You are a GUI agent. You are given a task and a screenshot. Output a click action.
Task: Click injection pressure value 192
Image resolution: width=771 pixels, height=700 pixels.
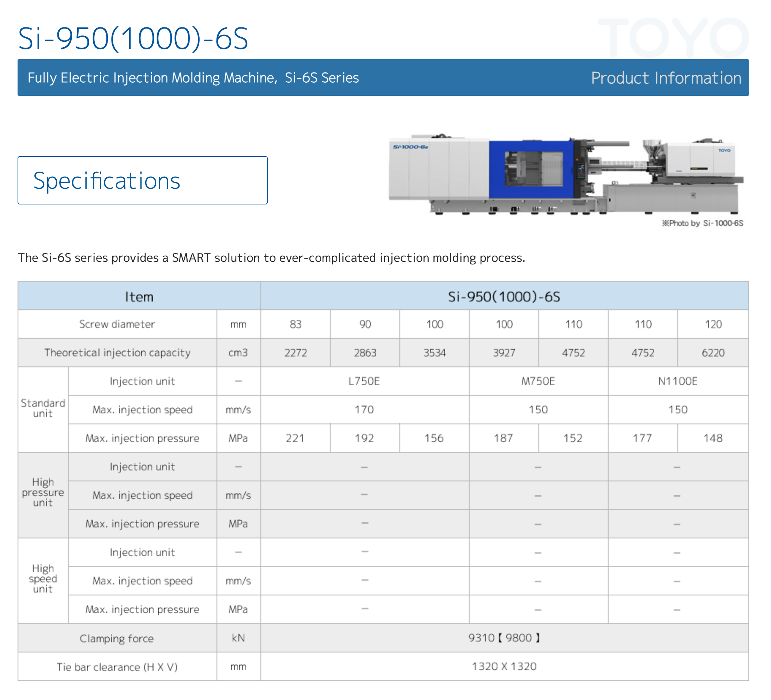(364, 438)
